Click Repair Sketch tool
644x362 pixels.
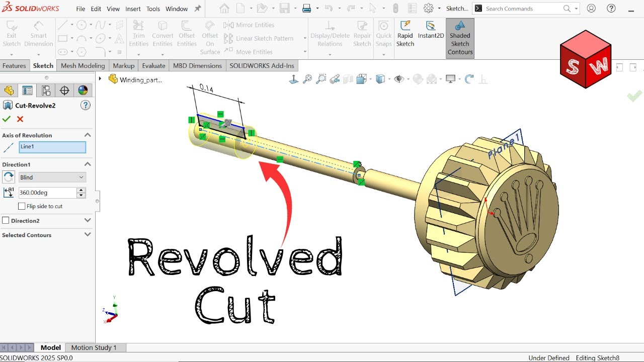point(362,34)
